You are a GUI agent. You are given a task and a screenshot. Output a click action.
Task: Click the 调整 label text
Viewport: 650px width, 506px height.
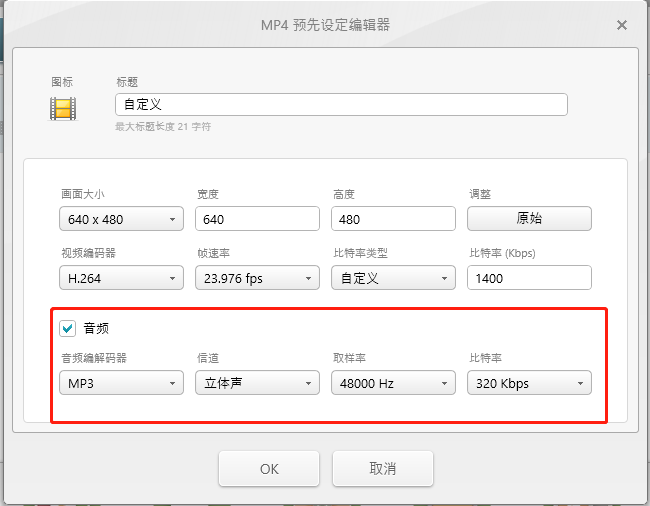coord(480,194)
